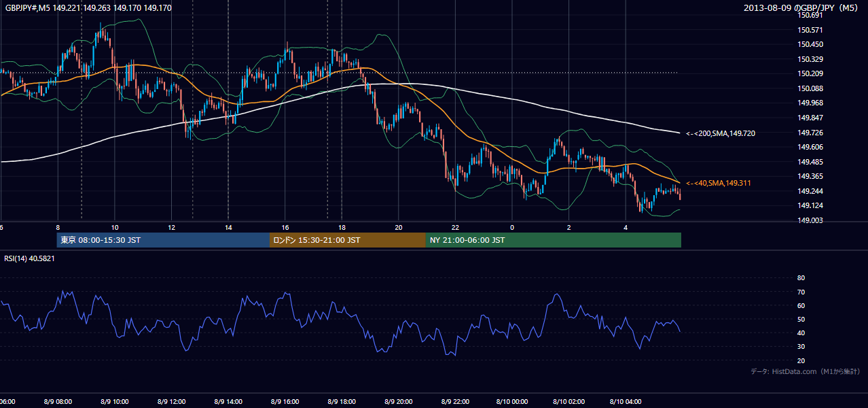868x408 pixels.
Task: Click hour label 16 on the chart time axis
Action: (285, 227)
